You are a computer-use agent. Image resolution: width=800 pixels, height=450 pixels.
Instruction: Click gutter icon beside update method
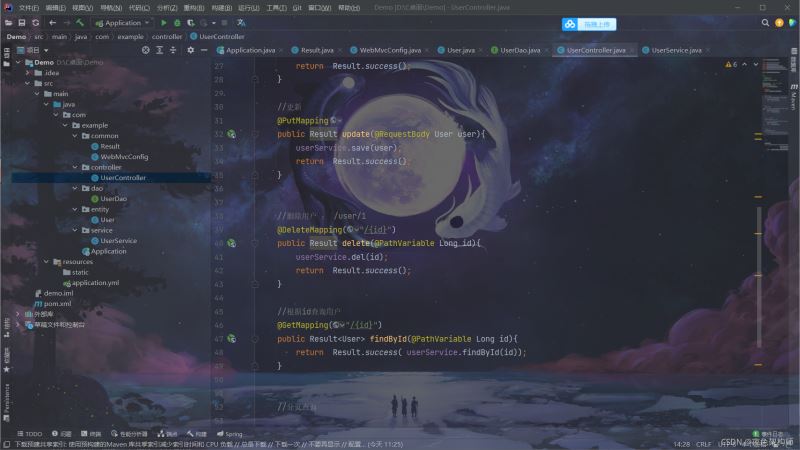[232, 134]
